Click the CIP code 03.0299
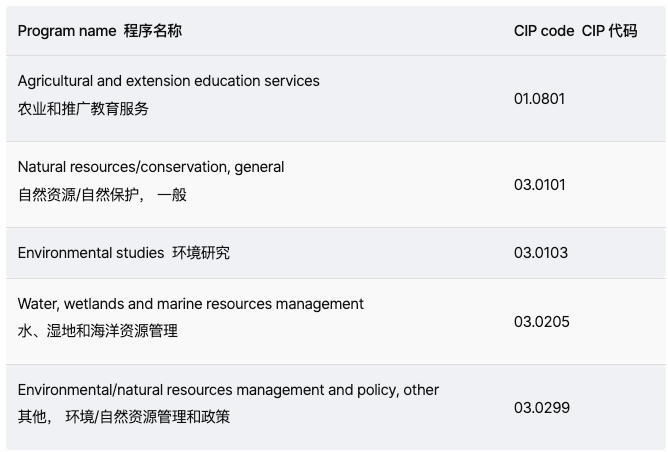The image size is (668, 452). pos(541,408)
